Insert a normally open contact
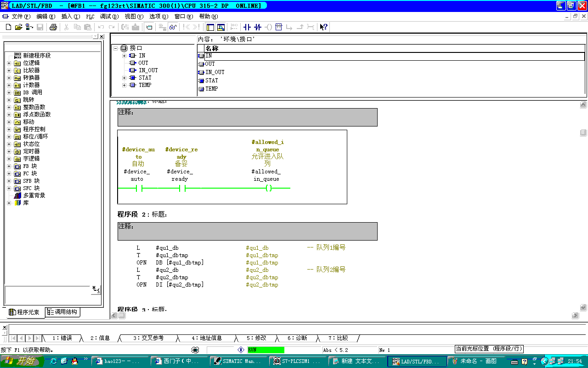The width and height of the screenshot is (588, 368). click(247, 27)
